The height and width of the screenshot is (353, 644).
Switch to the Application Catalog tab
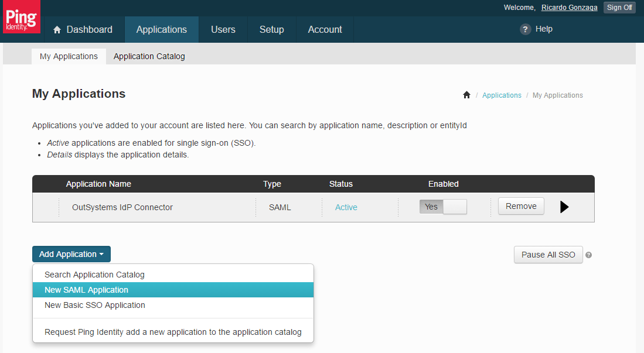149,56
